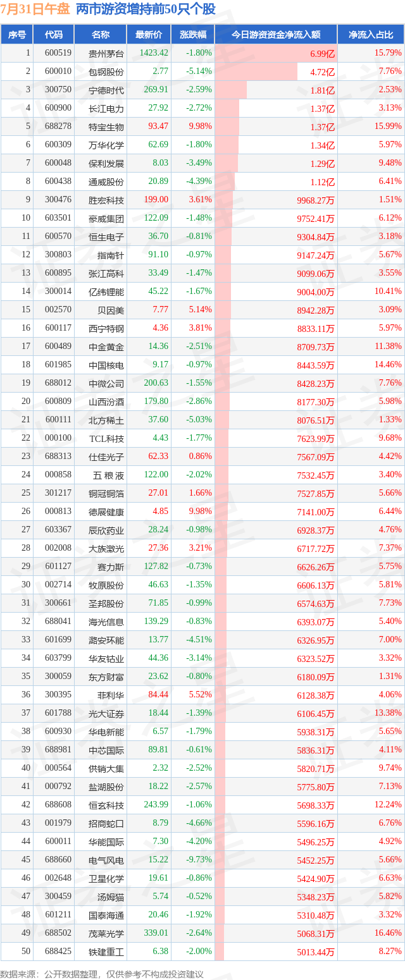
Task: Click the stock name 胜宏科技
Action: pos(106,200)
